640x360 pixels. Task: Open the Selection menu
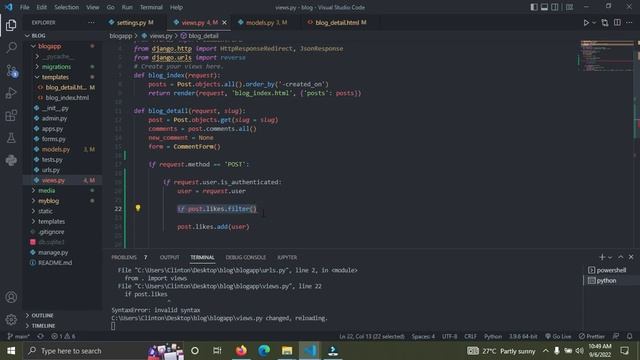[67, 7]
